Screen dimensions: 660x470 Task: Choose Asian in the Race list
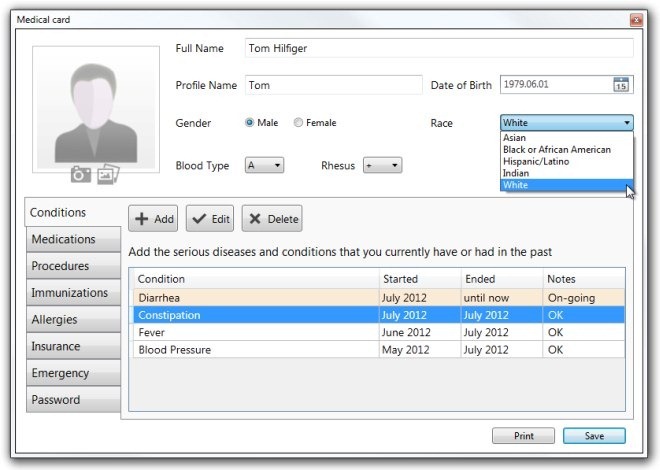point(567,138)
